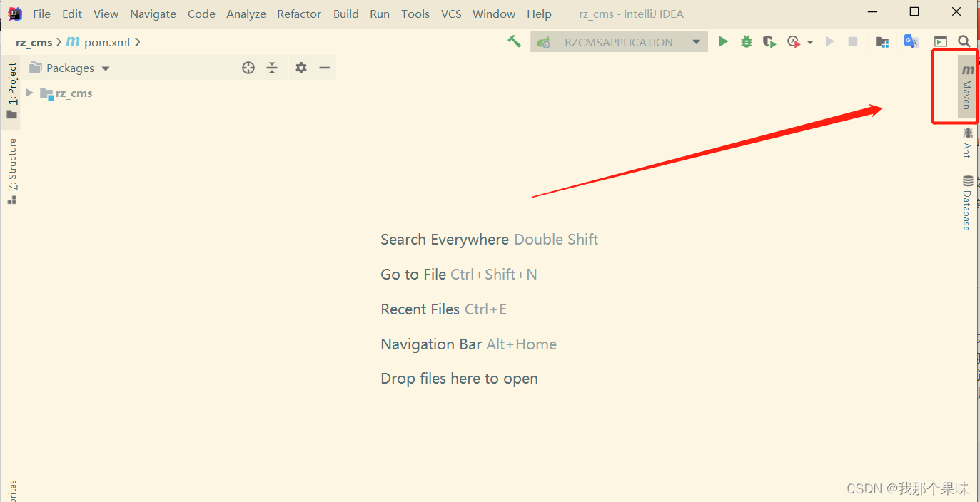Image resolution: width=980 pixels, height=502 pixels.
Task: Open Search Everywhere with the magnifier icon
Action: [x=964, y=41]
